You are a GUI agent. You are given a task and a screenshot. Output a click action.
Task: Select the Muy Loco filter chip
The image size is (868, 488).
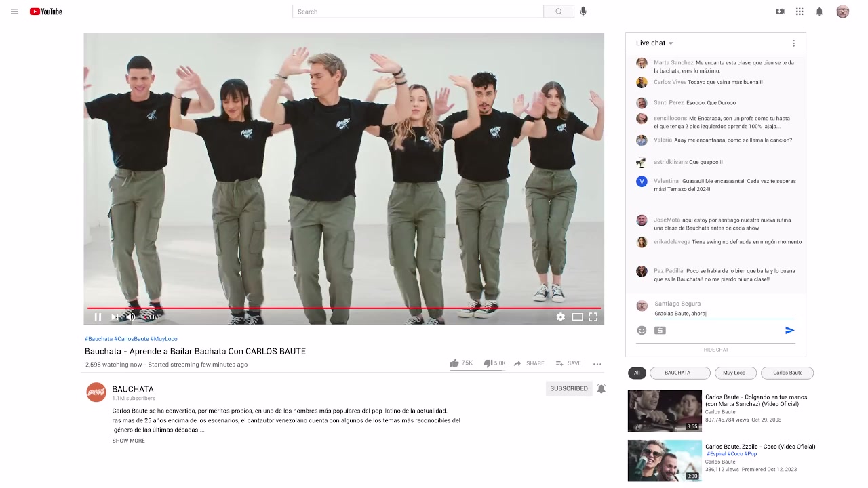(736, 373)
